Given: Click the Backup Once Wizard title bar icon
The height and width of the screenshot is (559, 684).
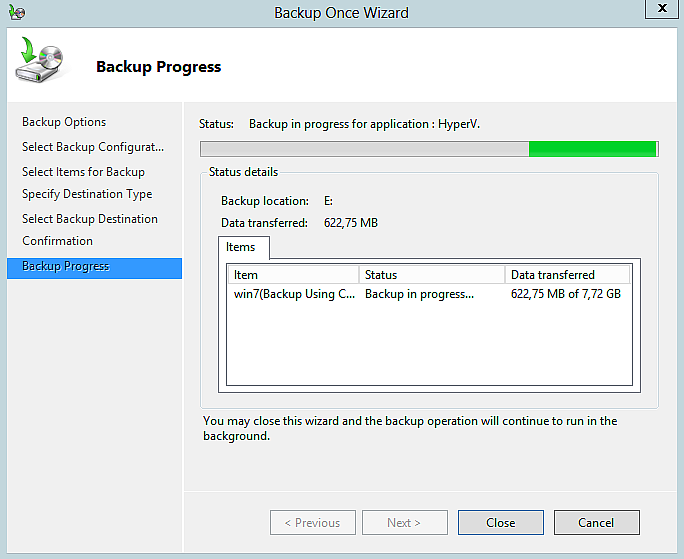Looking at the screenshot, I should click(x=17, y=12).
